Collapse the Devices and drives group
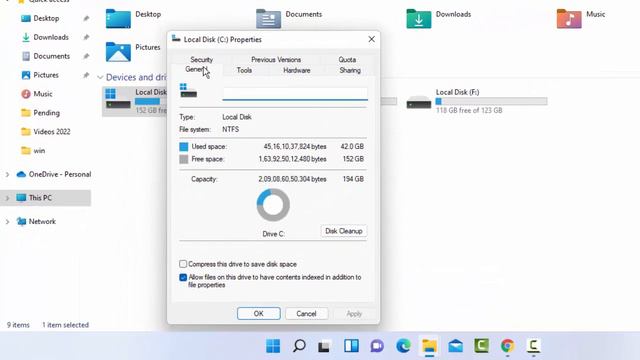This screenshot has height=360, width=640. (100, 77)
